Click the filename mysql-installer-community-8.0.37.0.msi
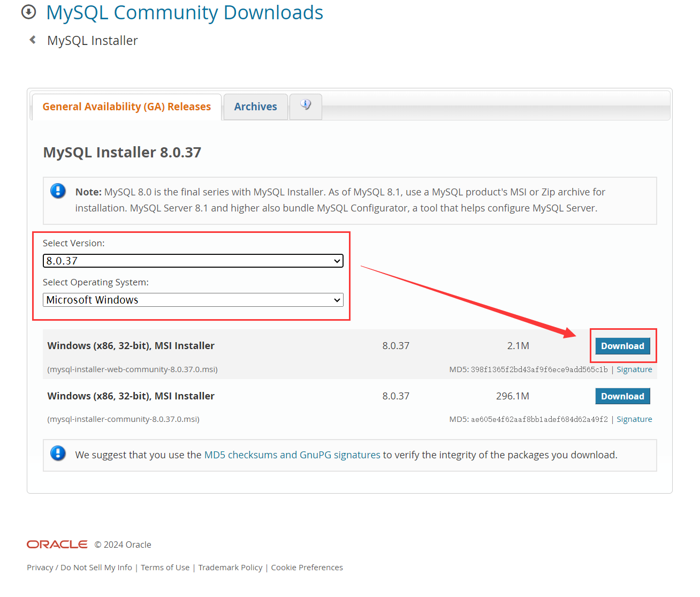 tap(123, 419)
